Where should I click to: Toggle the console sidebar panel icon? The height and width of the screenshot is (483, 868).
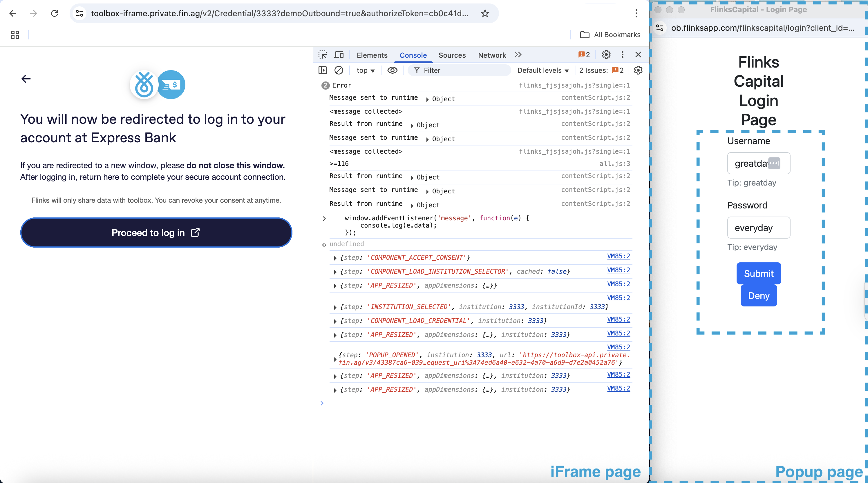(323, 70)
